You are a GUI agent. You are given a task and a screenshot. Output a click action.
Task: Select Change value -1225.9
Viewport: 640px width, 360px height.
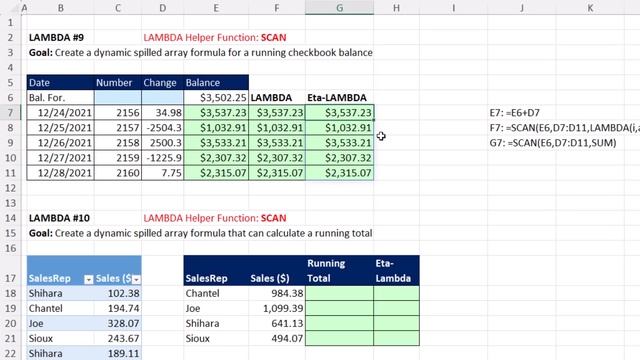pyautogui.click(x=162, y=158)
